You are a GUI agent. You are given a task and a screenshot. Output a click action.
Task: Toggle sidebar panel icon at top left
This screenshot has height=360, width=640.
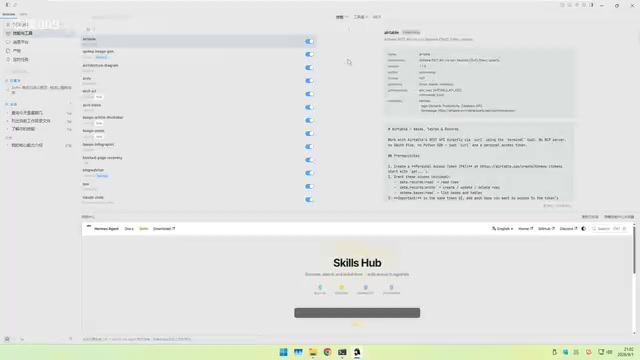(7, 5)
